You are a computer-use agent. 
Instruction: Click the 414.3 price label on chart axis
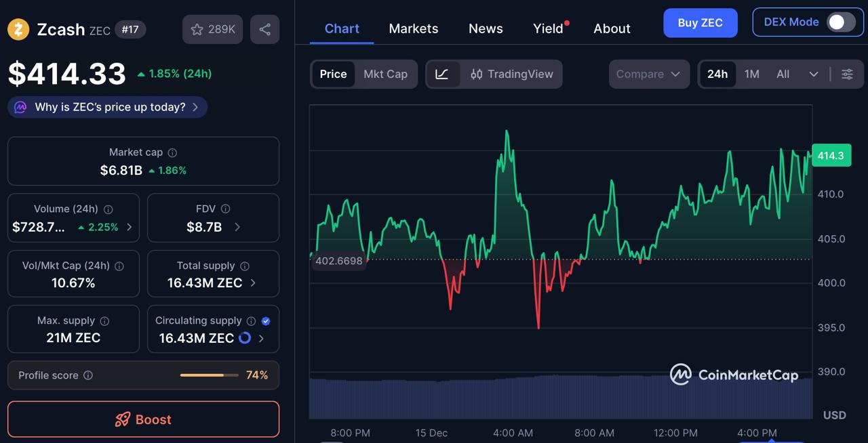tap(831, 155)
